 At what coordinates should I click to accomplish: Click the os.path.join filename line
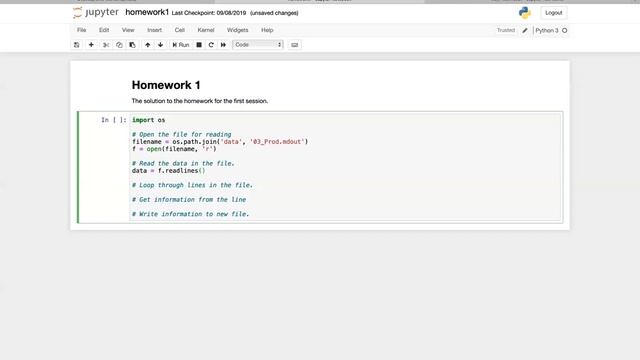click(220, 142)
